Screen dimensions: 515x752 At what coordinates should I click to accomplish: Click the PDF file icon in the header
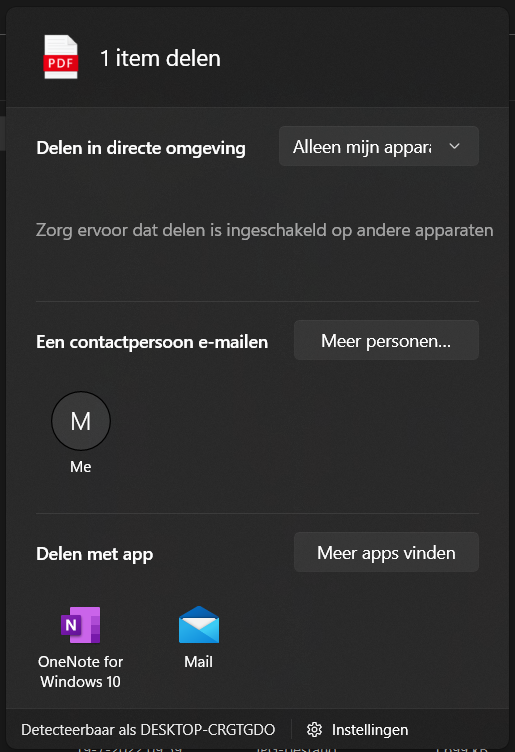click(60, 57)
